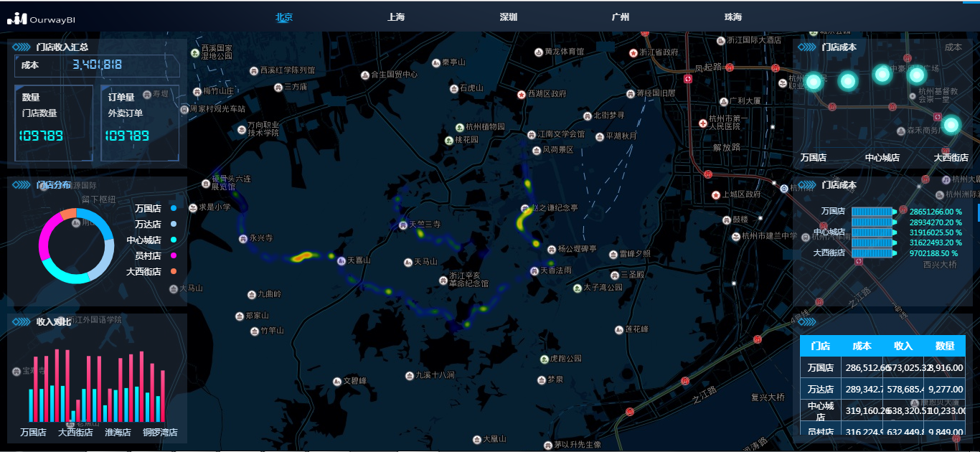
Task: Click the progress bar valued 28651266.00 %
Action: (873, 212)
